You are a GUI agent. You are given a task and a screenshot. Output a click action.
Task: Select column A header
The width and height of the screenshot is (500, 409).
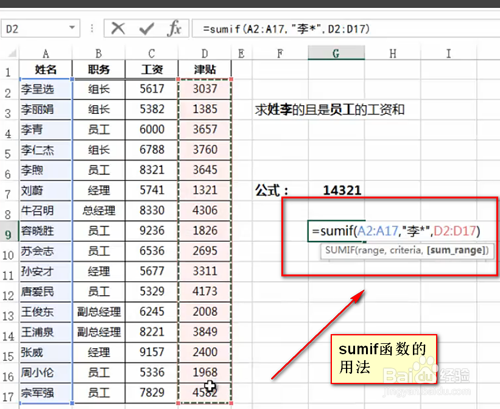46,53
